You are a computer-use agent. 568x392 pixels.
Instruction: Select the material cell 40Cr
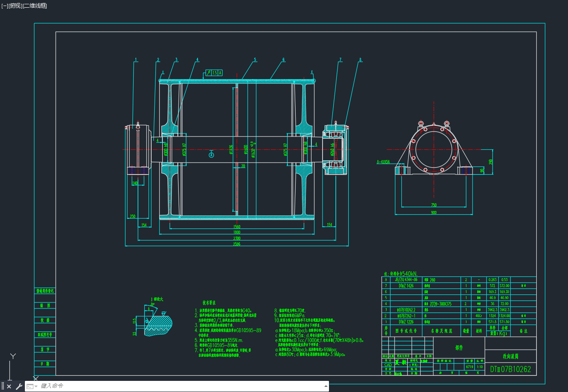point(478,316)
